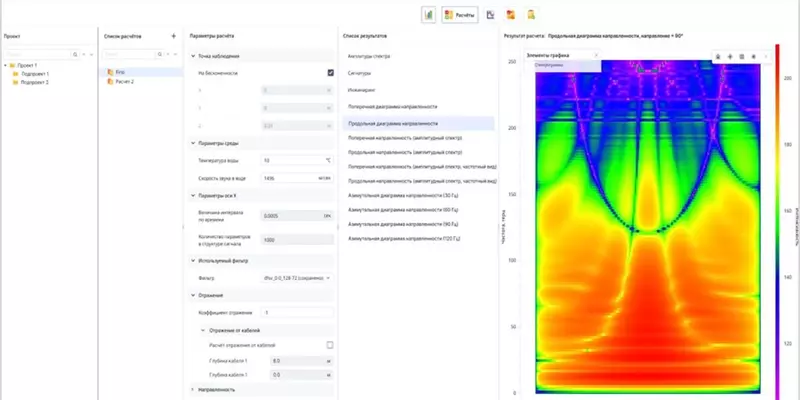Collapse the Проект 1 tree node

(6, 66)
